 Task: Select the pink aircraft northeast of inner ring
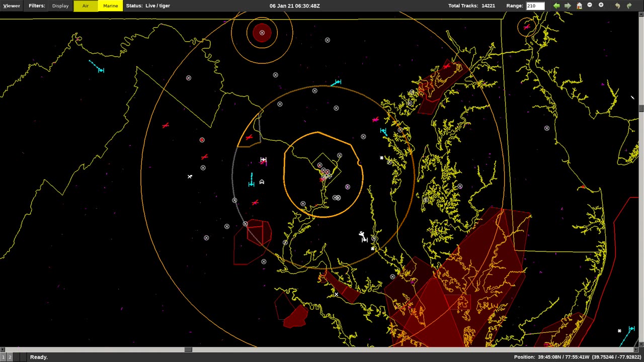[x=375, y=120]
